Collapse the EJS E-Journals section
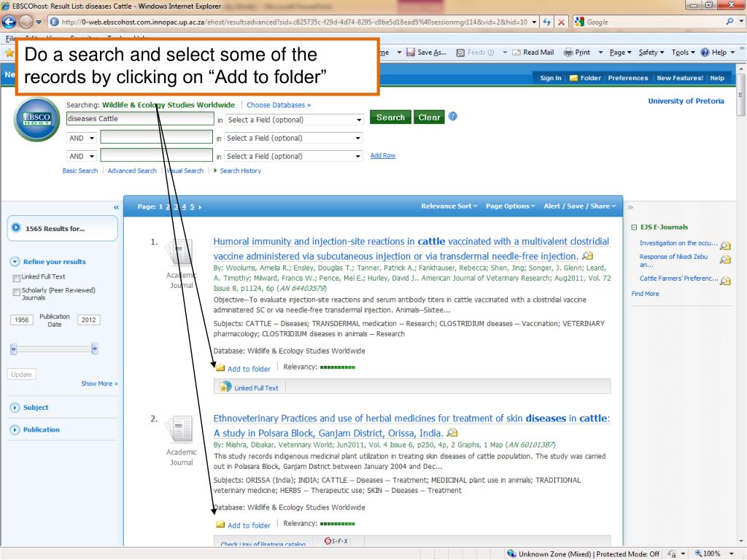The height and width of the screenshot is (560, 747). [x=634, y=227]
